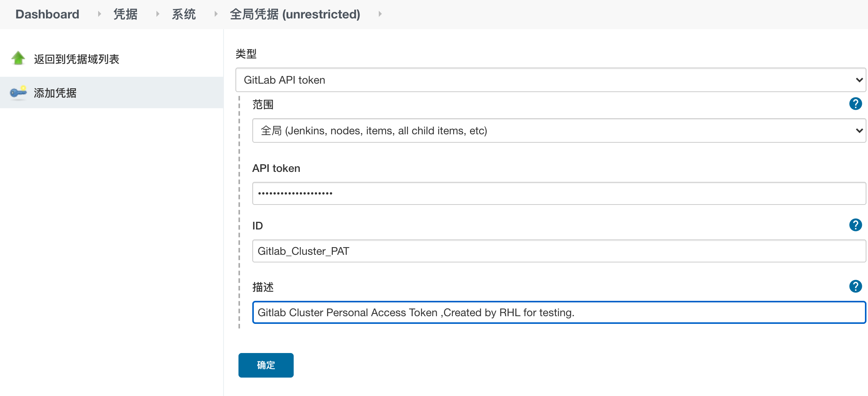868x396 pixels.
Task: Open 全局凭据 (unrestricted) breadcrumb
Action: (295, 14)
